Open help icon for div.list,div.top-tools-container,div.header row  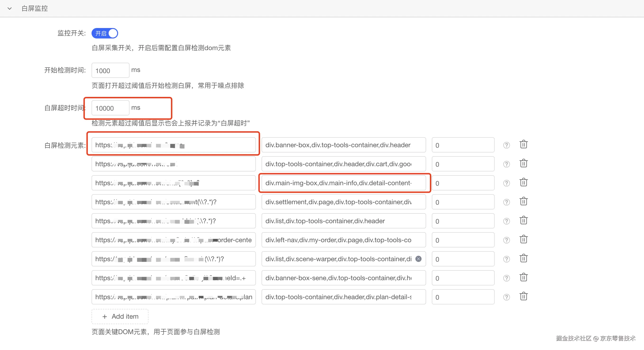pos(506,221)
